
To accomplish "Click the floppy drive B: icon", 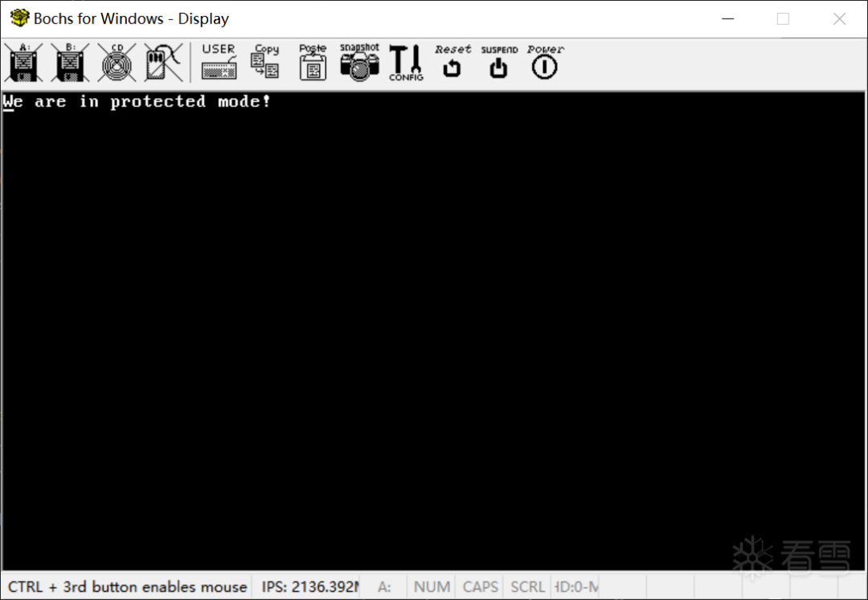I will point(70,63).
